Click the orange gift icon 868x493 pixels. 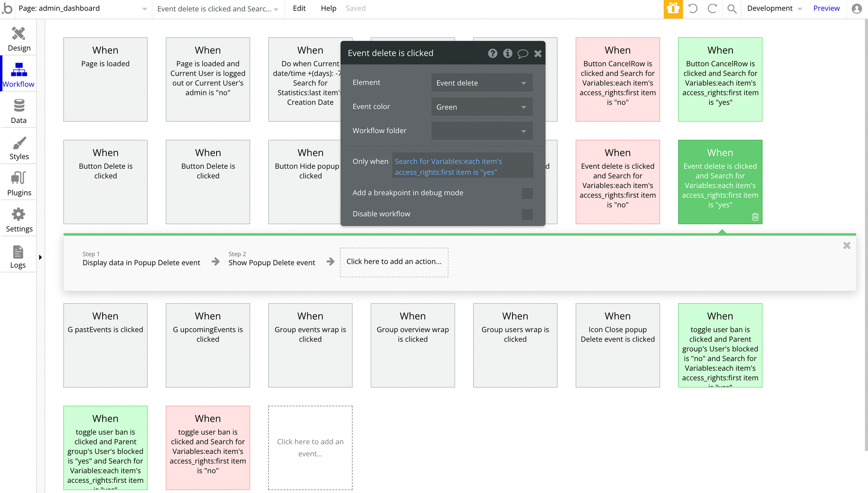click(x=673, y=9)
